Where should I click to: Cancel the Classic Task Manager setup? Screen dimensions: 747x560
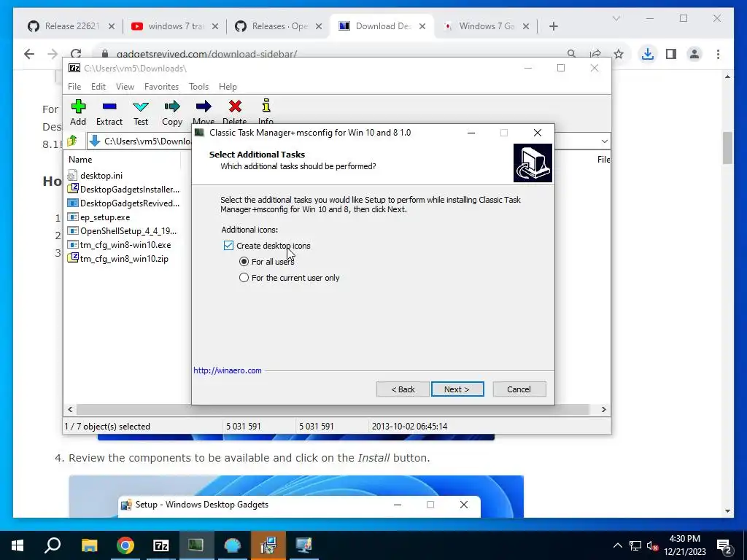[519, 389]
